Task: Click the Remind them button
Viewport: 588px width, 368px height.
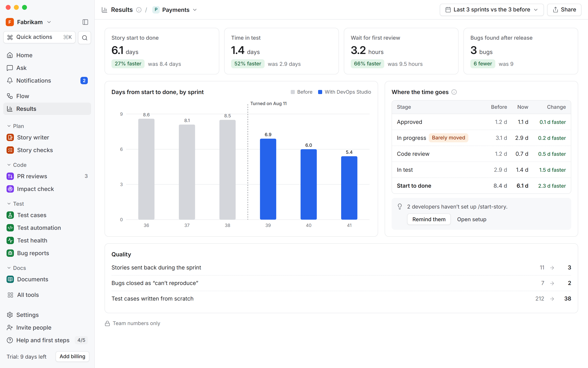Action: (429, 219)
